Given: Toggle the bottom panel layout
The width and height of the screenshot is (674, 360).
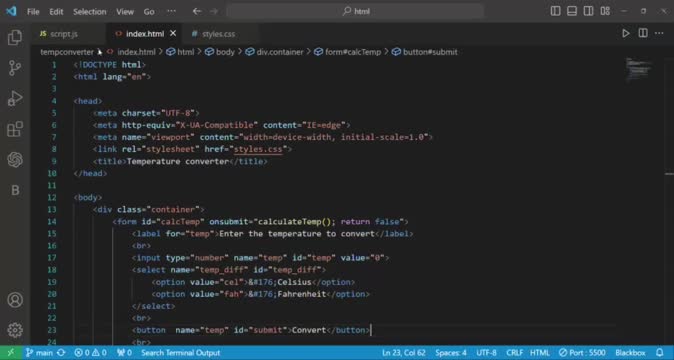Looking at the screenshot, I should click(x=572, y=11).
